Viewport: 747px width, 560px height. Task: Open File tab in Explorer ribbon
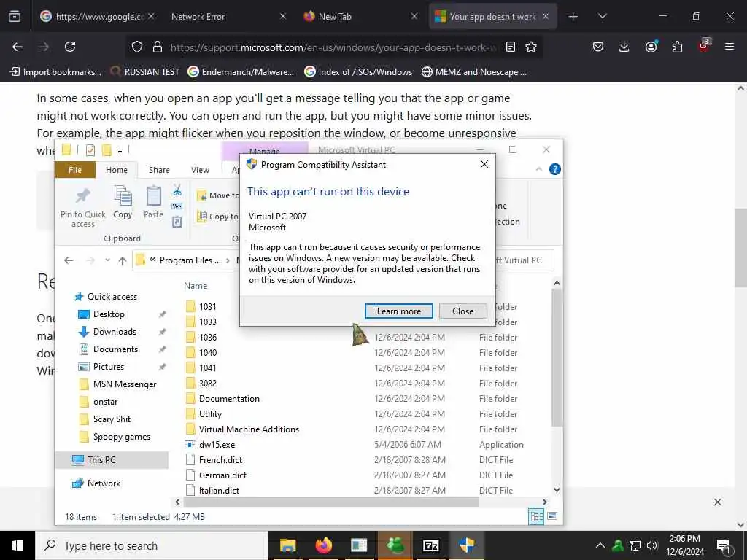[x=75, y=170]
